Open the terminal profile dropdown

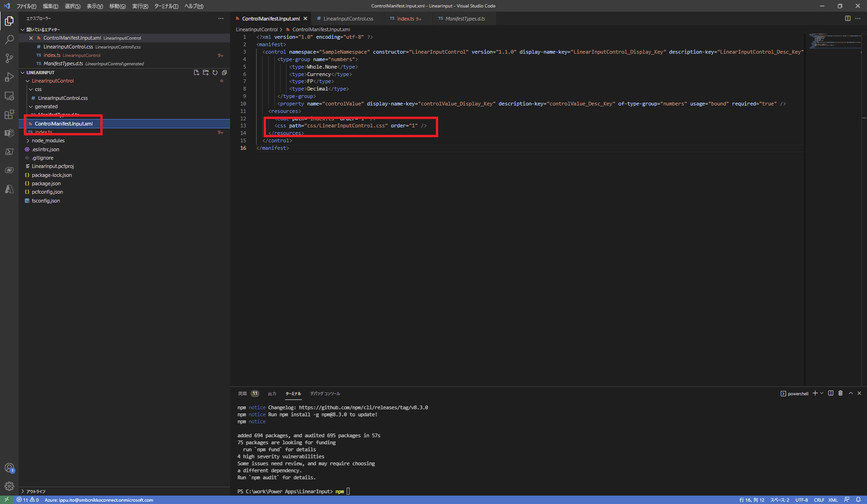pyautogui.click(x=821, y=393)
